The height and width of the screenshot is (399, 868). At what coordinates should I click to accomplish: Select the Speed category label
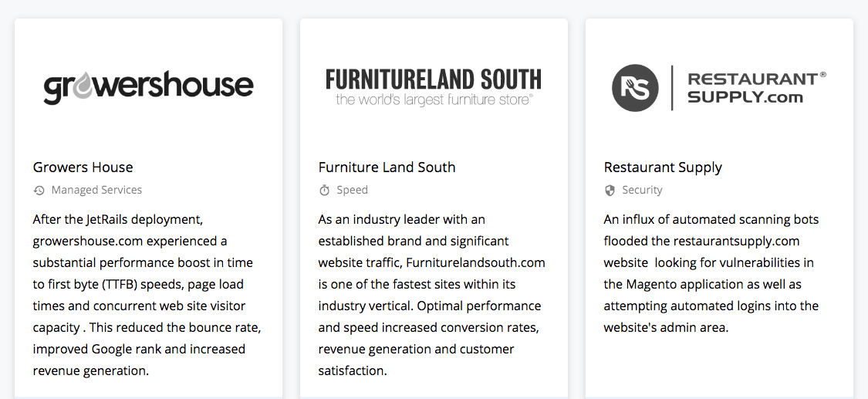click(352, 190)
